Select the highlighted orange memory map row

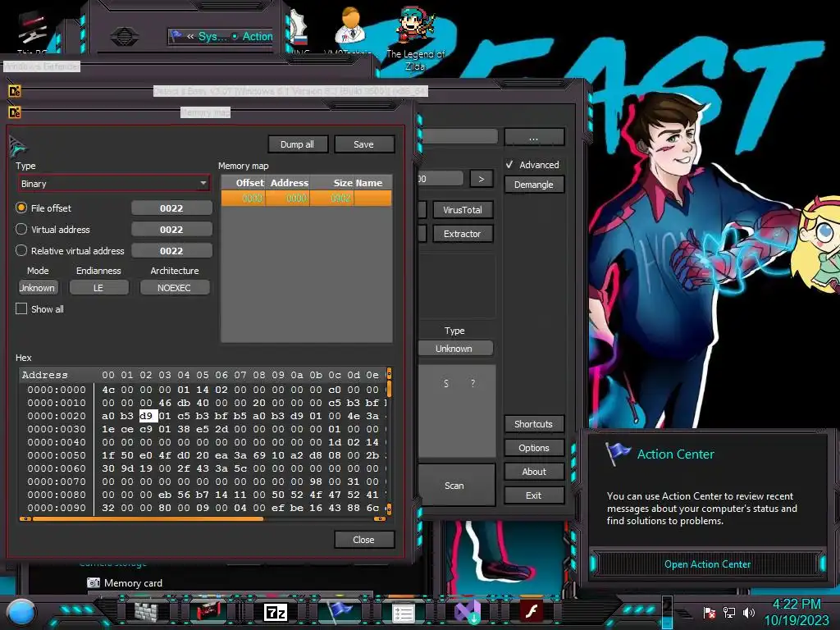tap(307, 199)
